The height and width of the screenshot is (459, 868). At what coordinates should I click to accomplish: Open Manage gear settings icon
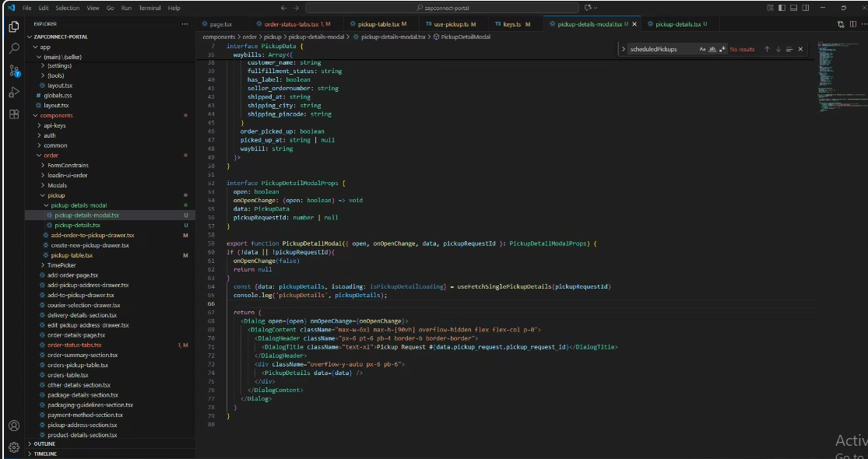point(13,447)
